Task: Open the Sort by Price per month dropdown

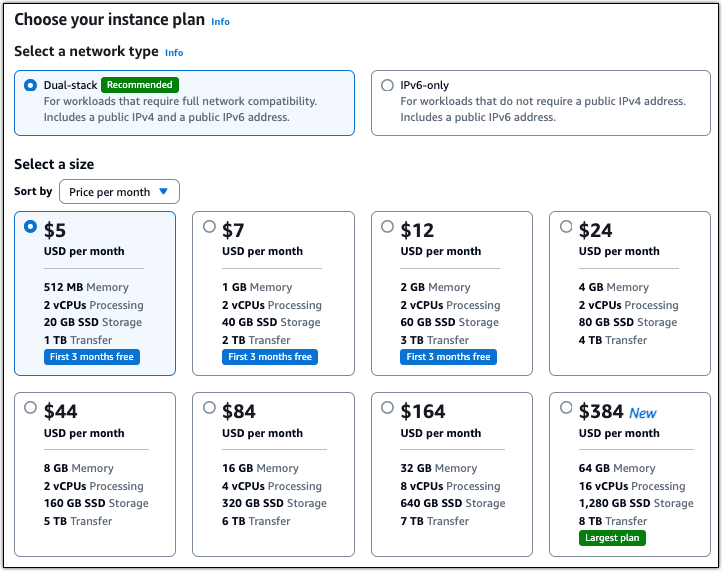Action: click(119, 192)
